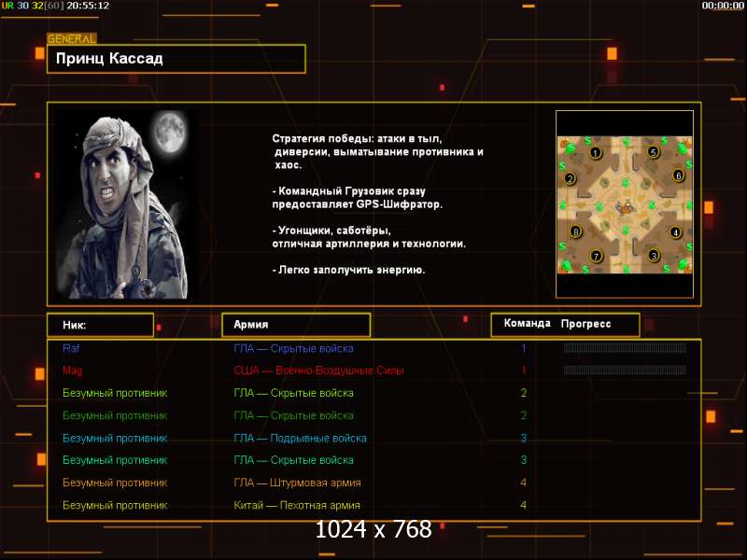Click the "Армия" column header
Screen dimensions: 747x560
tap(296, 325)
